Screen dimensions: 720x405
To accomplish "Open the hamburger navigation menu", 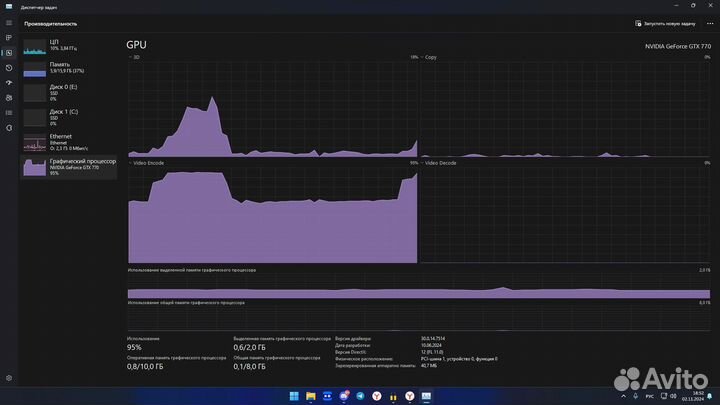I will pyautogui.click(x=9, y=22).
